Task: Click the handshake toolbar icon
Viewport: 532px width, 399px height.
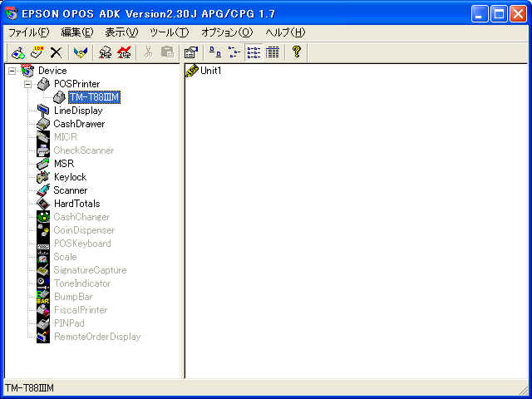Action: [x=81, y=52]
